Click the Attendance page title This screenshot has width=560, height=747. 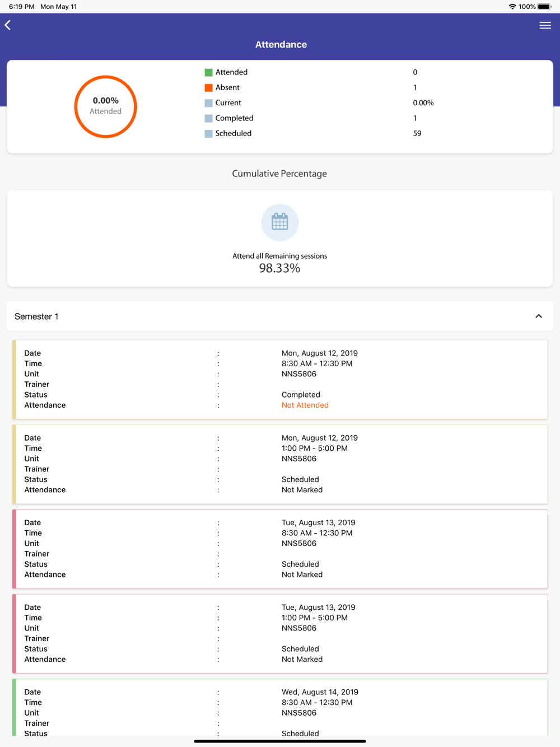coord(281,44)
